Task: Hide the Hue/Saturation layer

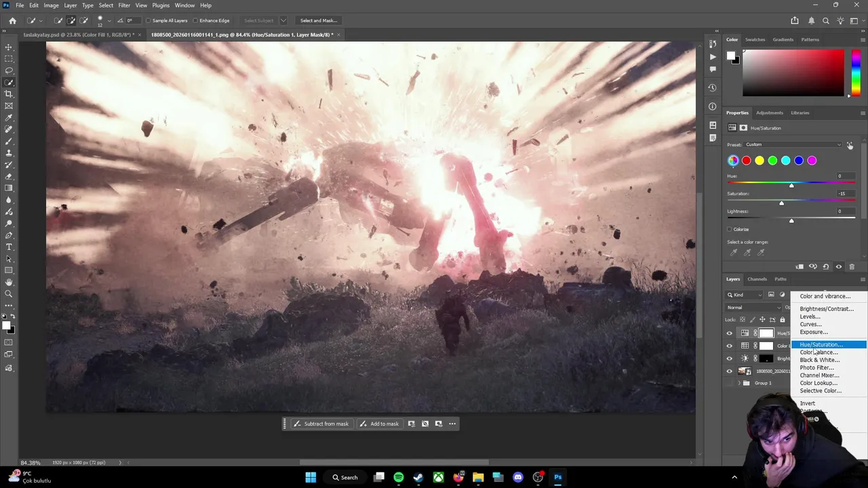Action: click(730, 333)
